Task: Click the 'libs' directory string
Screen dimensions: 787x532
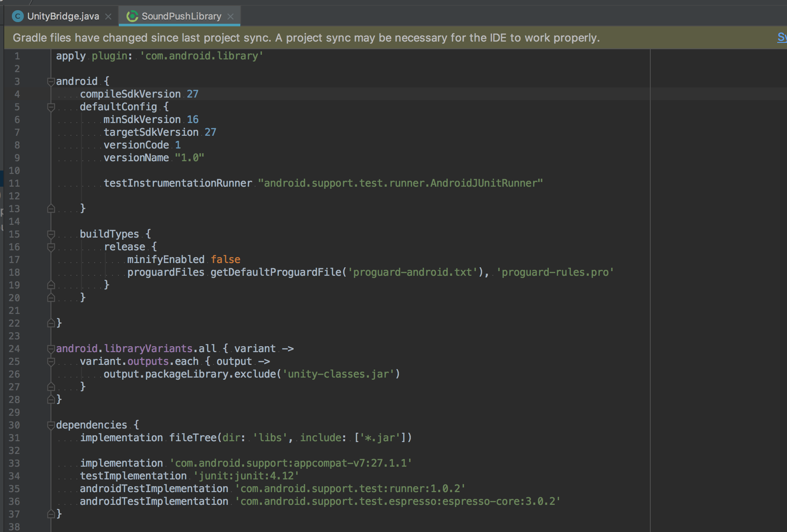Action: pyautogui.click(x=270, y=438)
